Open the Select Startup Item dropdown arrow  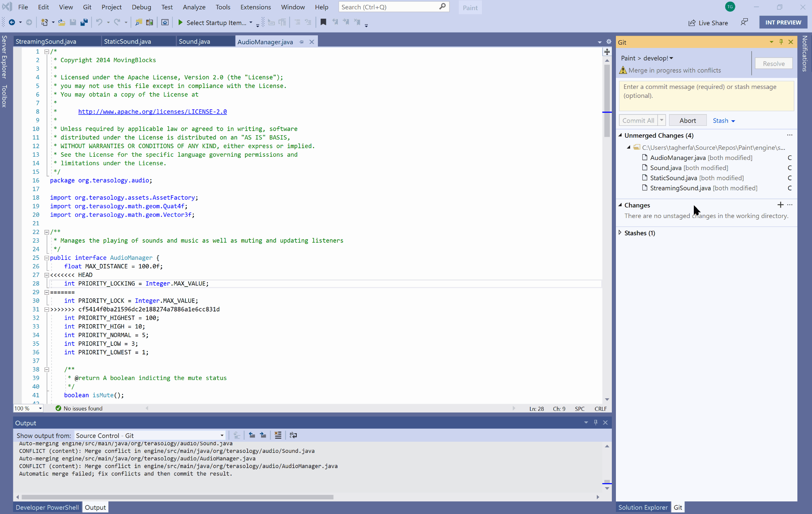coord(251,22)
